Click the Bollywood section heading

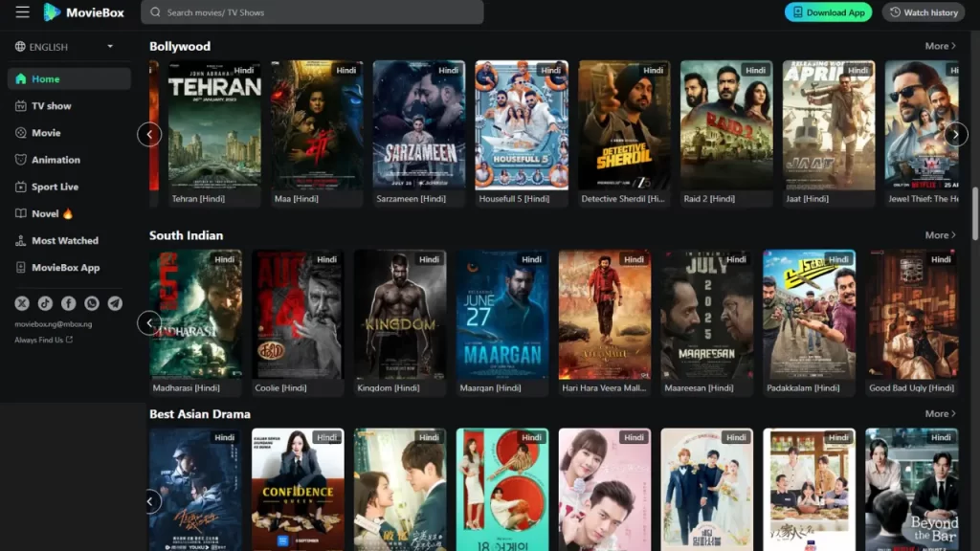pos(180,46)
